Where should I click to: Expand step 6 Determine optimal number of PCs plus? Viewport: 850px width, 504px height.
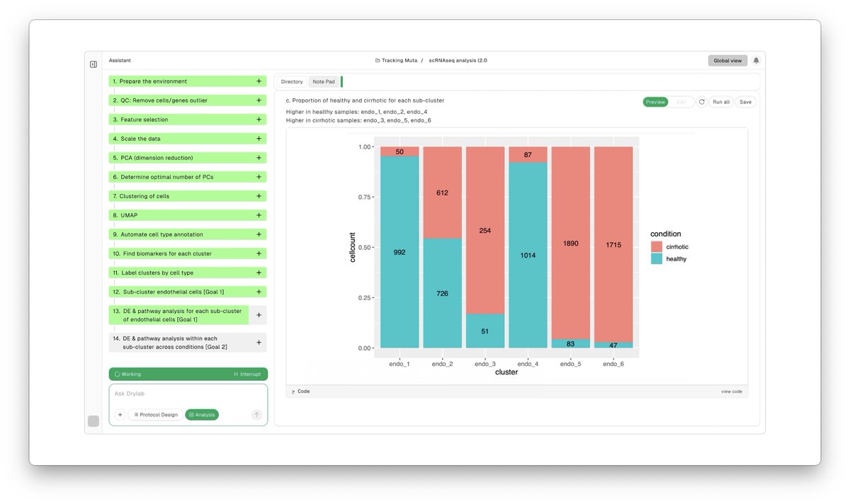[x=259, y=177]
